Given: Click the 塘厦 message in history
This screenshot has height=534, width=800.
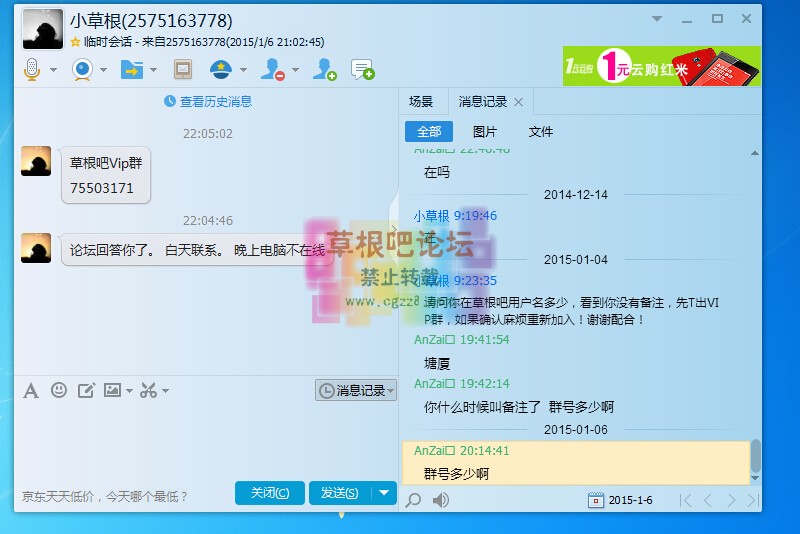Looking at the screenshot, I should [x=437, y=364].
